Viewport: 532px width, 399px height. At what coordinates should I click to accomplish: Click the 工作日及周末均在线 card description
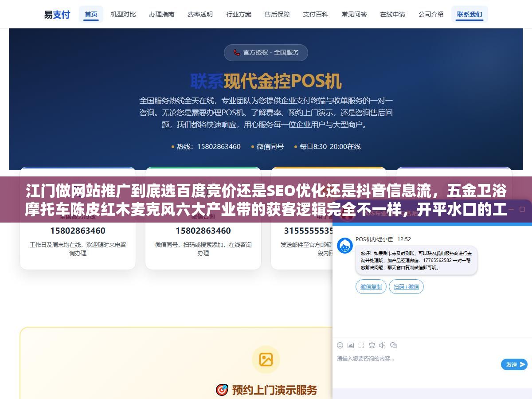[78, 249]
